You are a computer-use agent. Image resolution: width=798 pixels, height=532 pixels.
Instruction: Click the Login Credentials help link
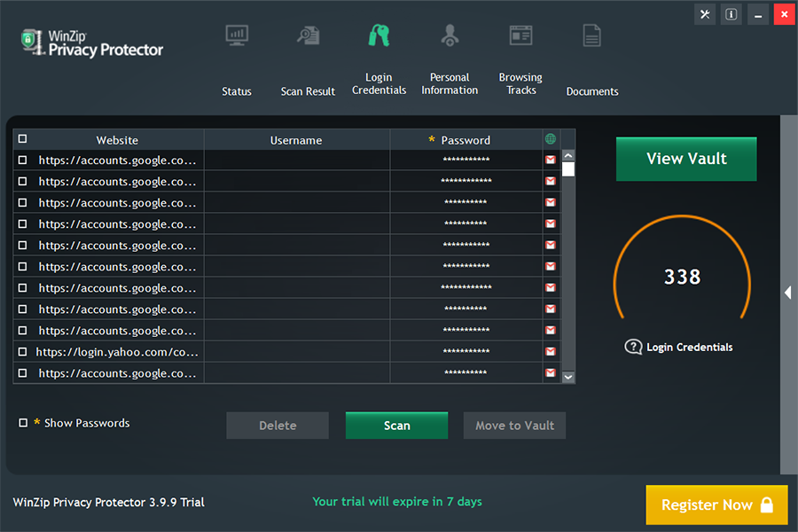(x=690, y=348)
